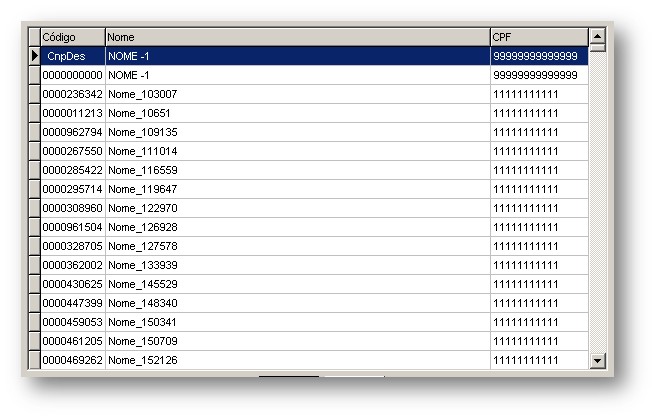Viewport: 656px width, 419px height.
Task: Click name cell Nome_145529
Action: [x=297, y=284]
